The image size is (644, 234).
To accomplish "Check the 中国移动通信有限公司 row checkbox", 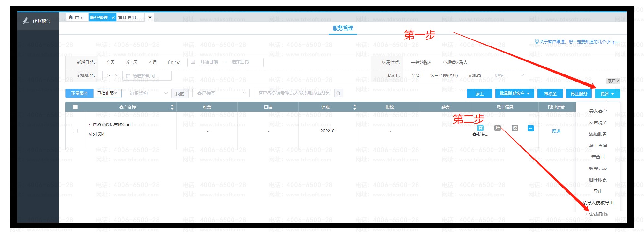I will click(75, 131).
